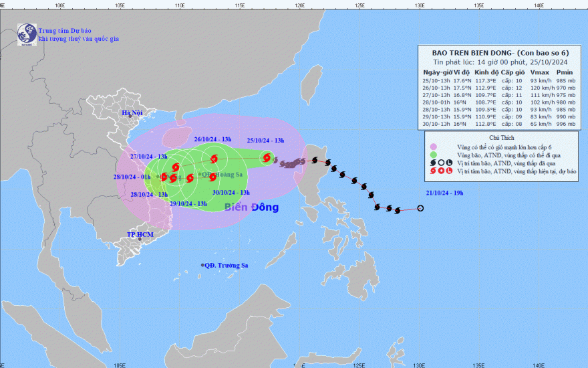Click the NCHMF logo in top-left corner
588x368 pixels.
coord(27,34)
